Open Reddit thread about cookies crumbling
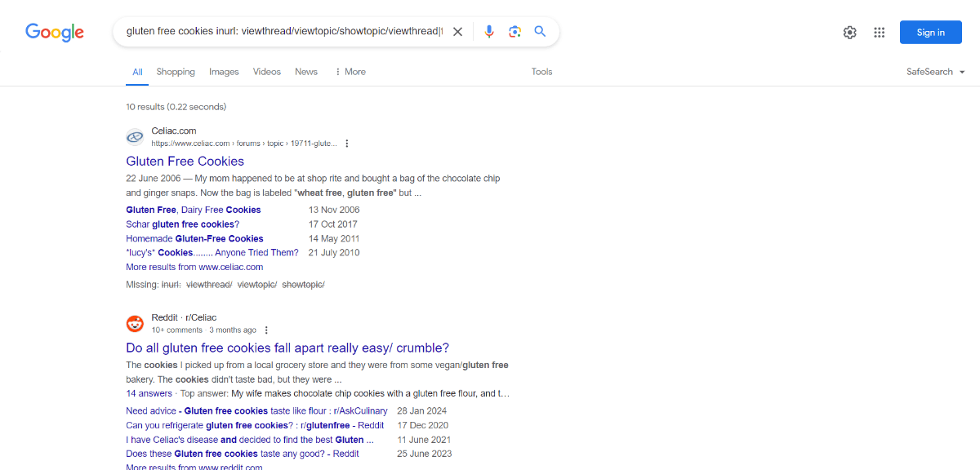 287,348
